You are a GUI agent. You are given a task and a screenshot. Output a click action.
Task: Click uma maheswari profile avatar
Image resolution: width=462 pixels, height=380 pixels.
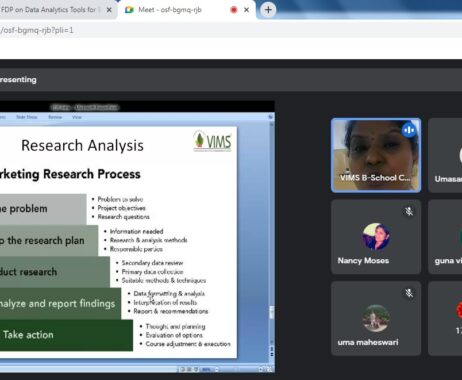(376, 318)
